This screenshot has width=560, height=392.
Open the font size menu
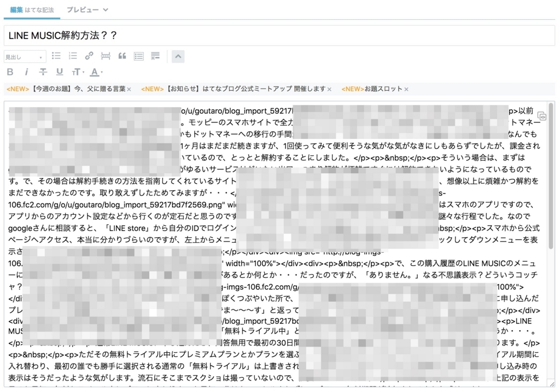point(78,72)
